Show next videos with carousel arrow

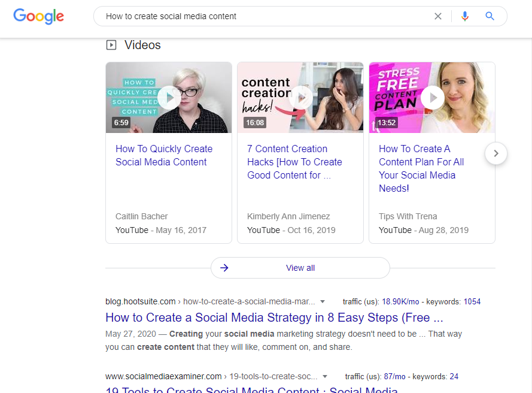click(x=496, y=153)
